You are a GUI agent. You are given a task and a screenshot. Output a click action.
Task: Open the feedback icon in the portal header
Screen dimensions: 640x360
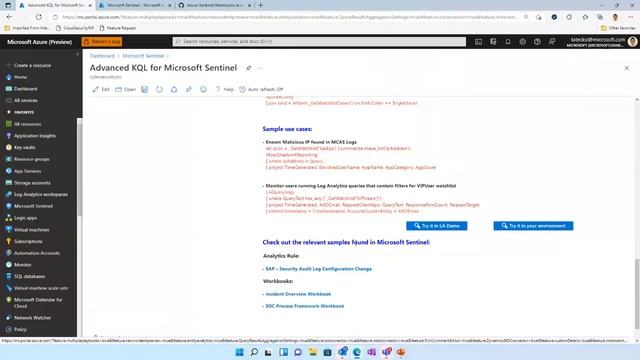[x=552, y=42]
